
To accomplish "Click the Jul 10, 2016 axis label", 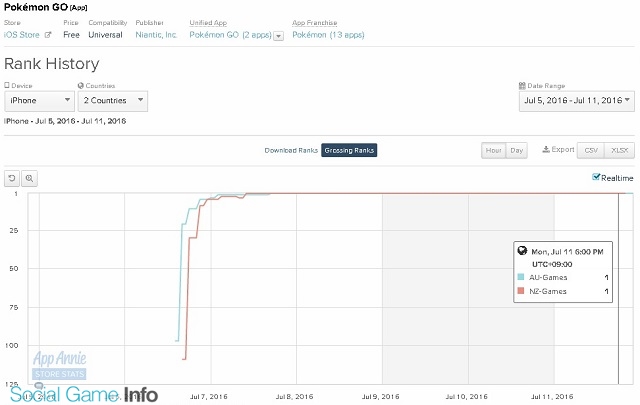I will [467, 396].
